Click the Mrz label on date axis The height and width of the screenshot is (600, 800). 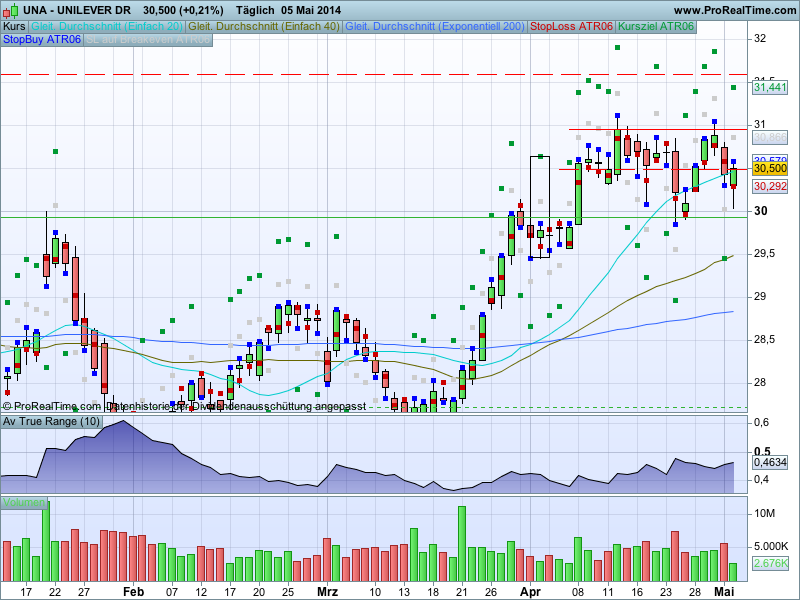pyautogui.click(x=328, y=592)
